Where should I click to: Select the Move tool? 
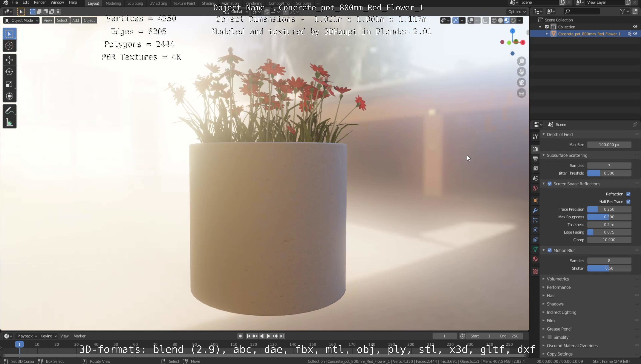[x=10, y=60]
